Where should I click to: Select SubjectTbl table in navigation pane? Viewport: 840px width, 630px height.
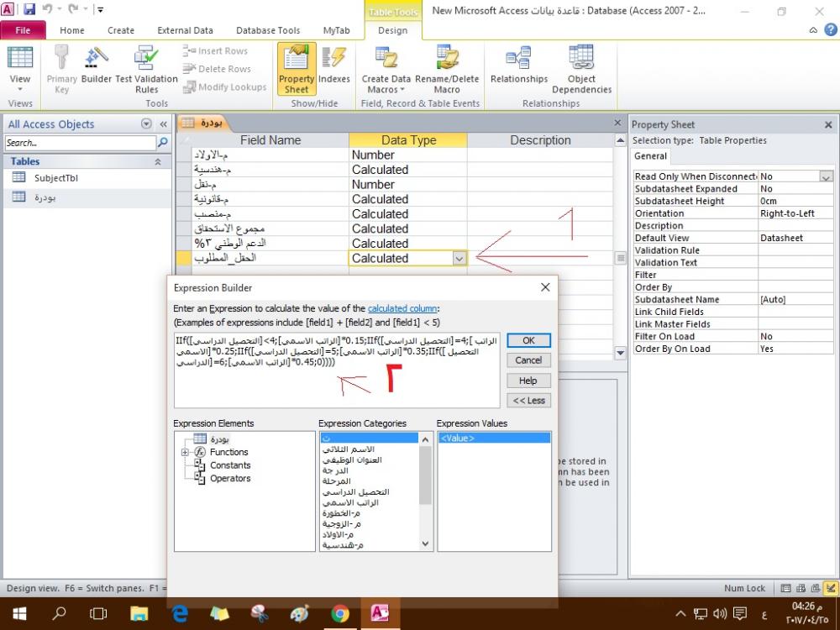pos(56,178)
